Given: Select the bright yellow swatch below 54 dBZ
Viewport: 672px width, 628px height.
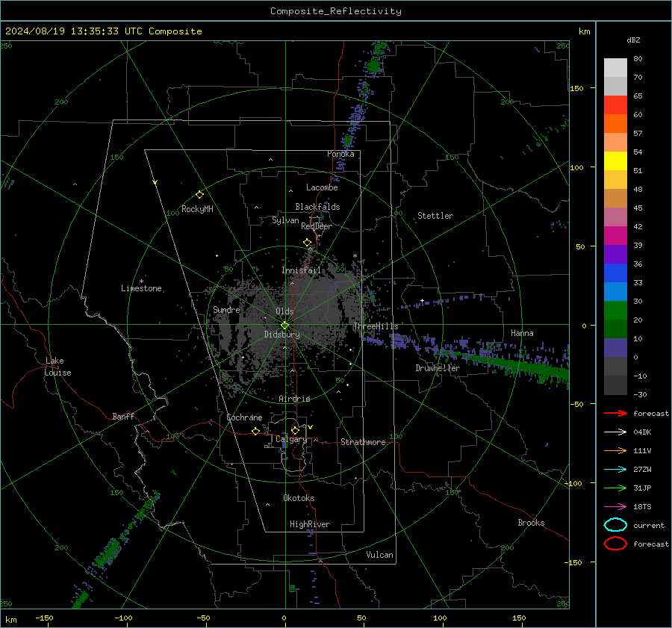Looking at the screenshot, I should click(615, 161).
